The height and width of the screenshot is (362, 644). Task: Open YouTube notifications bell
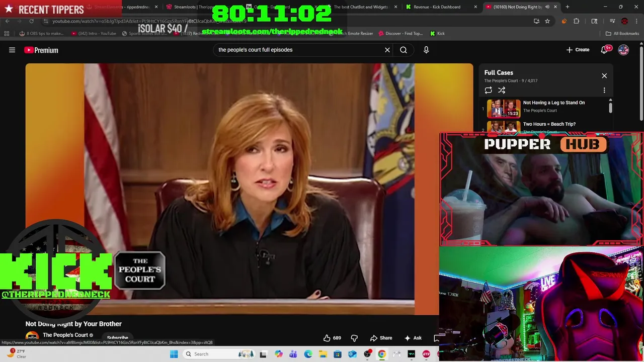tap(604, 50)
